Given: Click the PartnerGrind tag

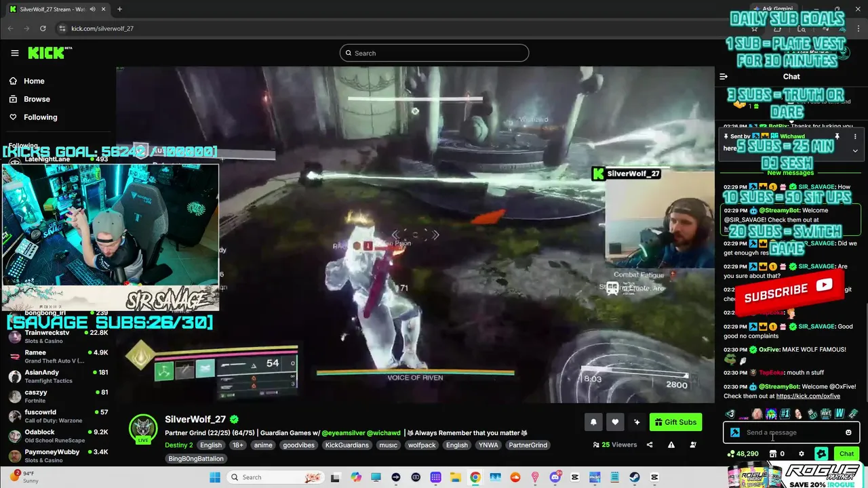Looking at the screenshot, I should [528, 445].
